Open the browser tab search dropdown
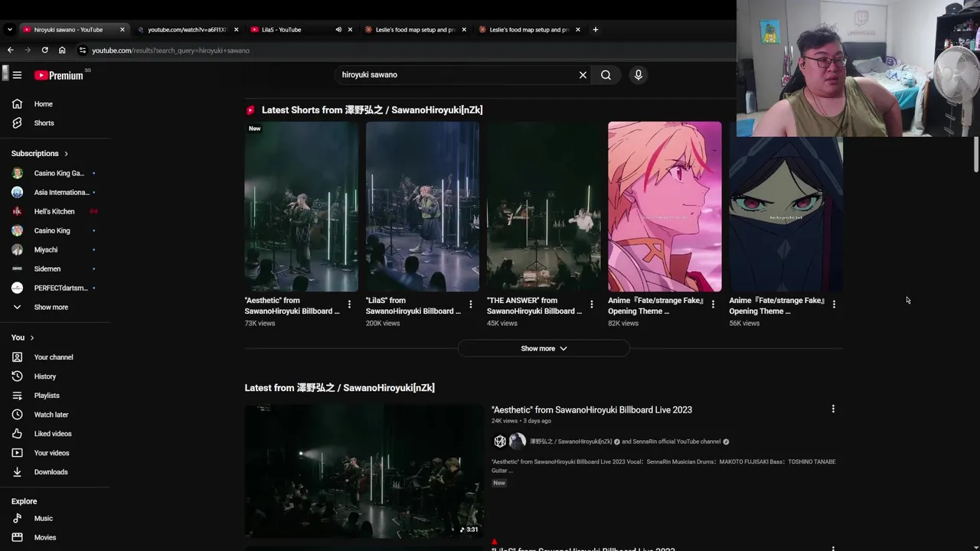This screenshot has width=980, height=551. pyautogui.click(x=9, y=30)
